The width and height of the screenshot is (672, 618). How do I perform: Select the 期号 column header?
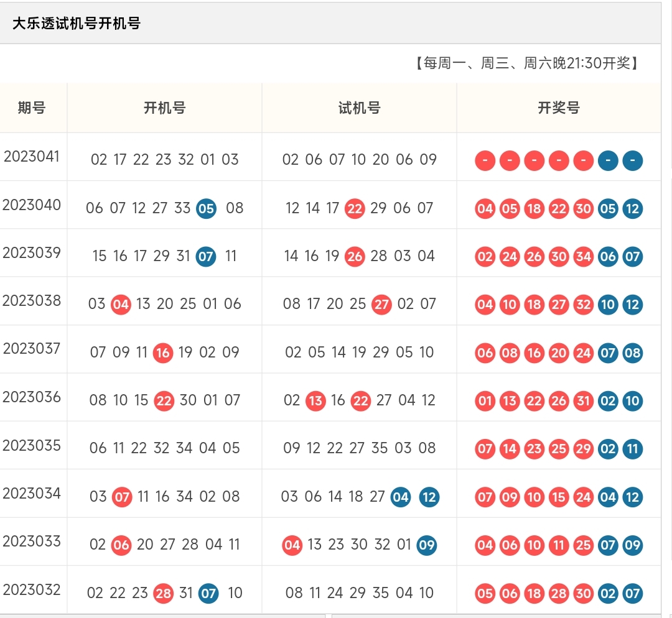click(x=32, y=108)
